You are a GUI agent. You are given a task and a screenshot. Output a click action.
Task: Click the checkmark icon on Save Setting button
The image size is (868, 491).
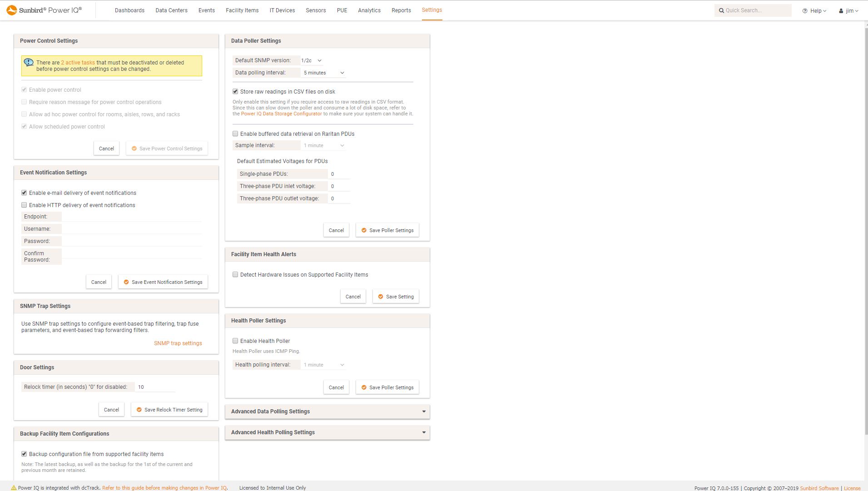pos(381,296)
